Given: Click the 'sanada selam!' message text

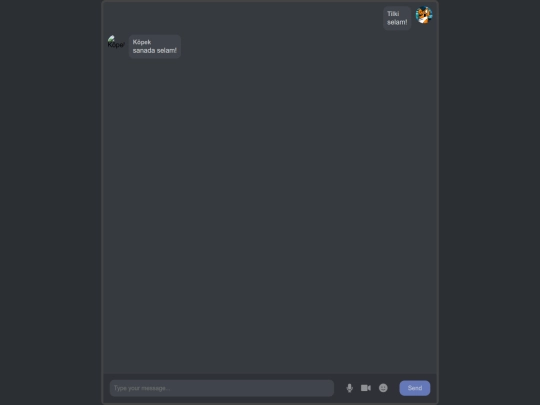Looking at the screenshot, I should click(x=155, y=51).
